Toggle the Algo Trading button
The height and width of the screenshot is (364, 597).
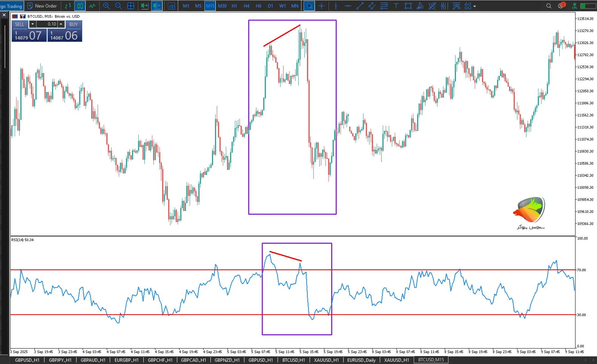click(12, 6)
